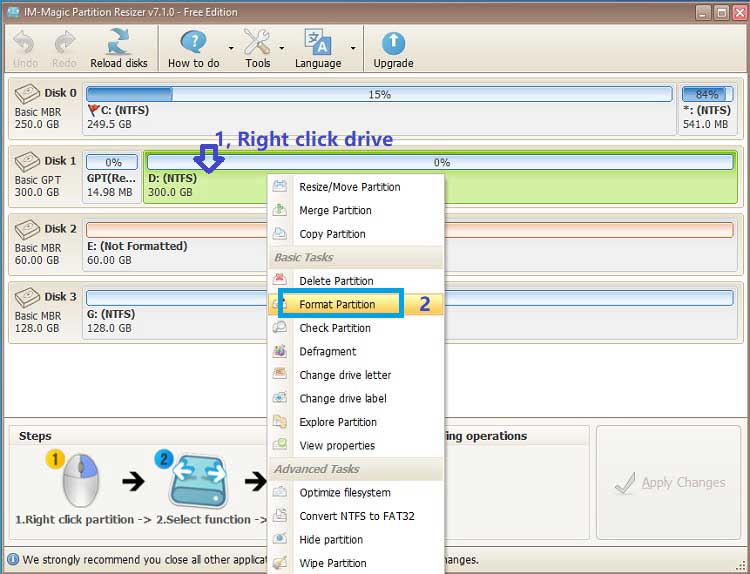Click the Apply Changes button
The image size is (750, 574).
pyautogui.click(x=669, y=483)
